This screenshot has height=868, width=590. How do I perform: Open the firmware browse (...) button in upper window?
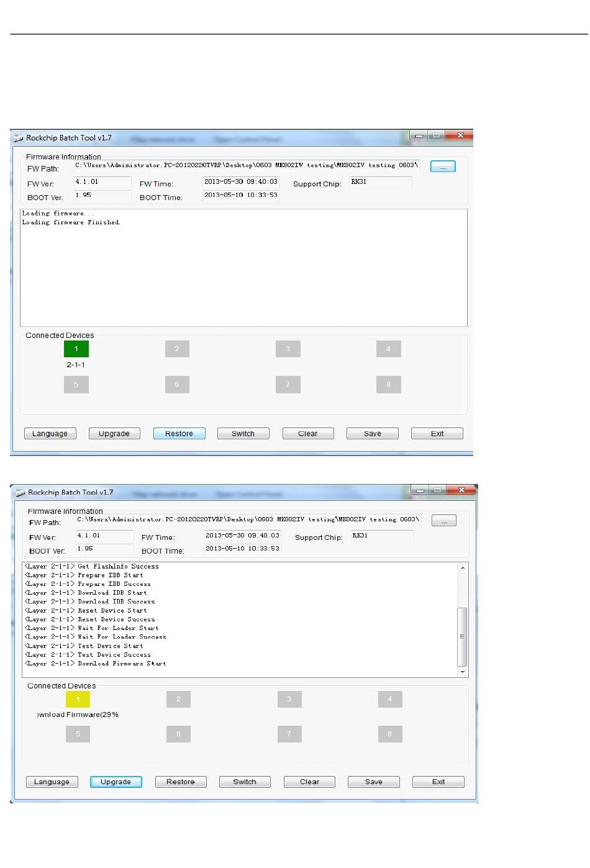(443, 167)
